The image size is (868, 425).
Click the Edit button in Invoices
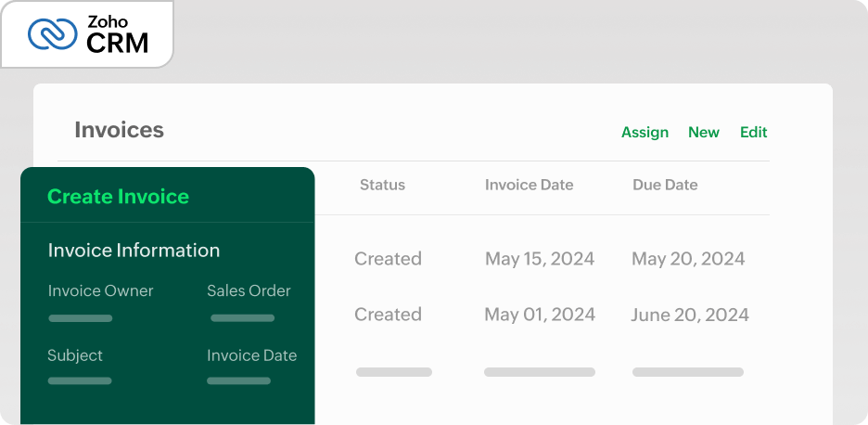click(x=753, y=132)
